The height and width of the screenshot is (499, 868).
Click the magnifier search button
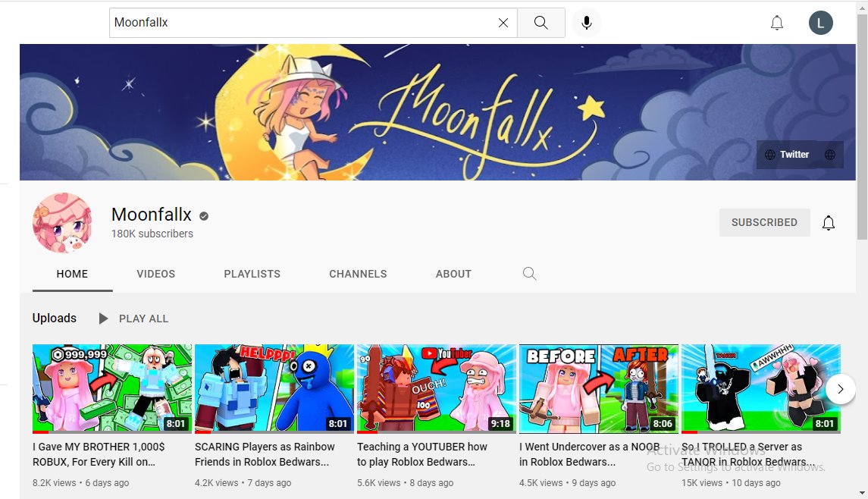541,23
